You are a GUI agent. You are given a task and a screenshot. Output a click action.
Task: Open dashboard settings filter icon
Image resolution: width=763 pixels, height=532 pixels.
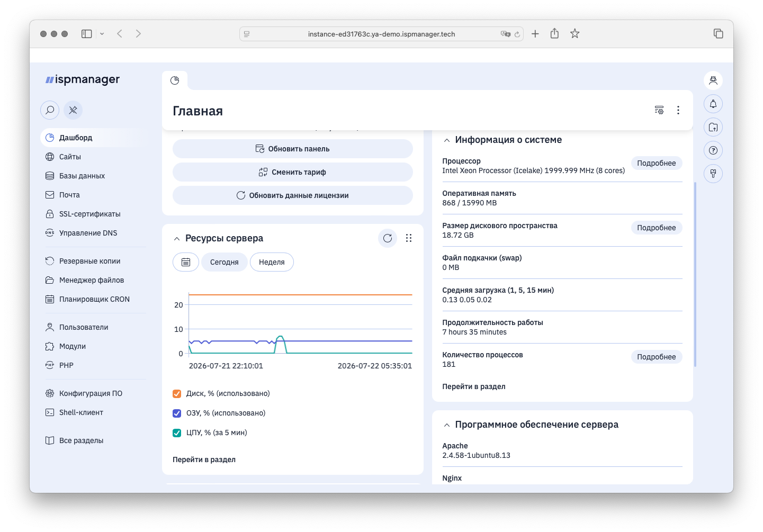[659, 110]
